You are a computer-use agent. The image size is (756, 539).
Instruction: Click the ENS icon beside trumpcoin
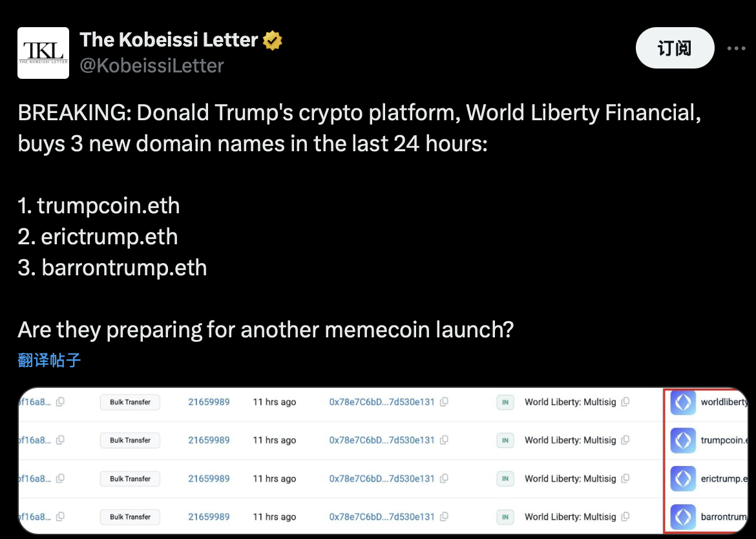pyautogui.click(x=683, y=440)
